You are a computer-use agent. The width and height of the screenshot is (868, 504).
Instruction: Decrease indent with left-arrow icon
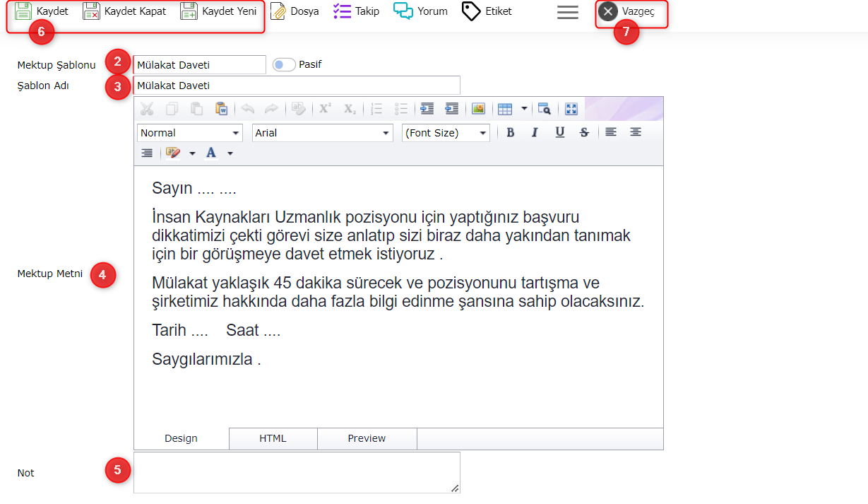tap(451, 109)
